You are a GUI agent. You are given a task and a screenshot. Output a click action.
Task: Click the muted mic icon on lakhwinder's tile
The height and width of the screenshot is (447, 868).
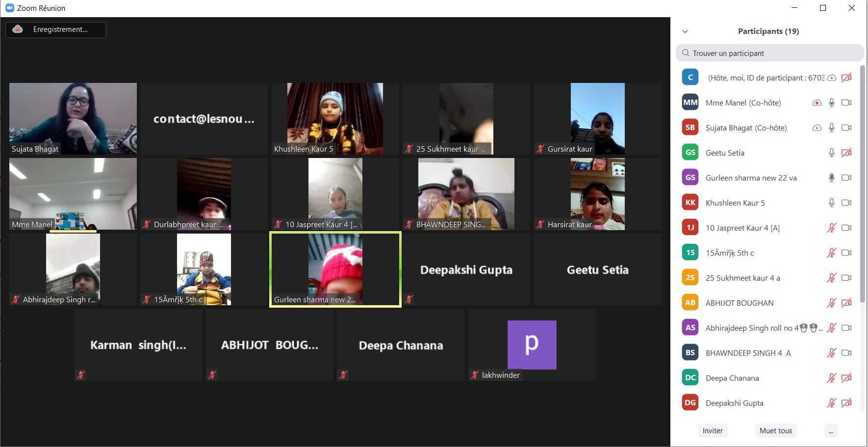click(474, 375)
